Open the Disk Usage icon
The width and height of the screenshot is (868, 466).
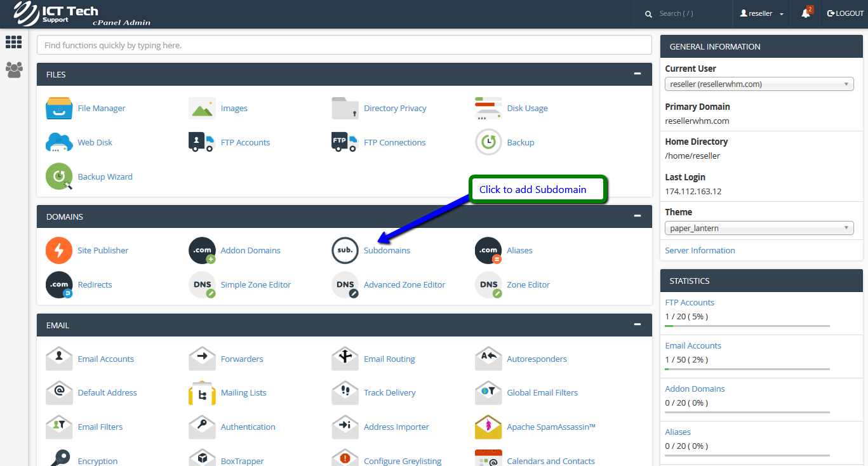pos(488,108)
